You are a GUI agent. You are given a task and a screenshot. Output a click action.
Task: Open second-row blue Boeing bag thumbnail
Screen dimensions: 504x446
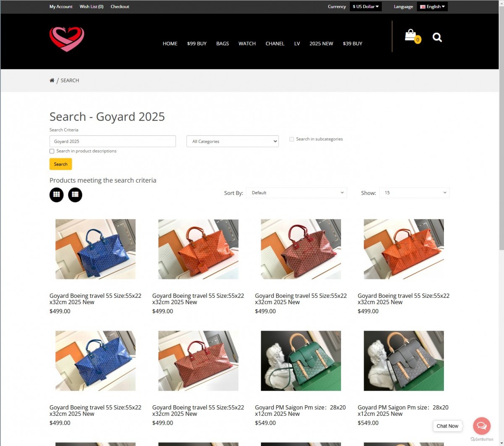tap(96, 361)
